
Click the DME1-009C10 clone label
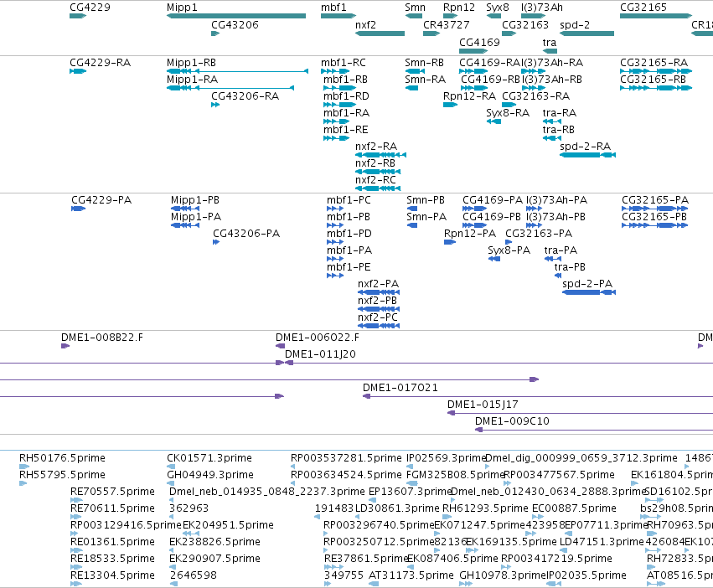(512, 421)
